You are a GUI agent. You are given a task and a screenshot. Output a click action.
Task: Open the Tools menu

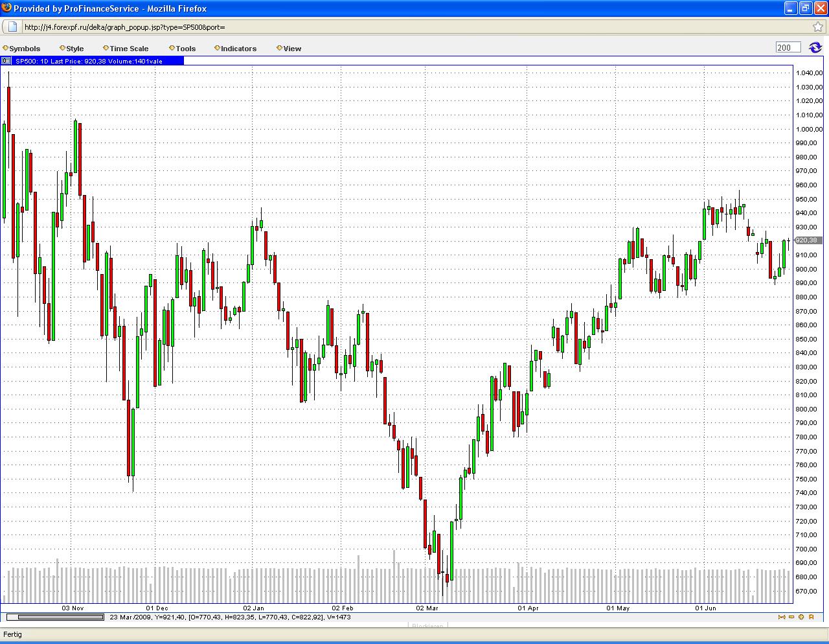coord(183,49)
